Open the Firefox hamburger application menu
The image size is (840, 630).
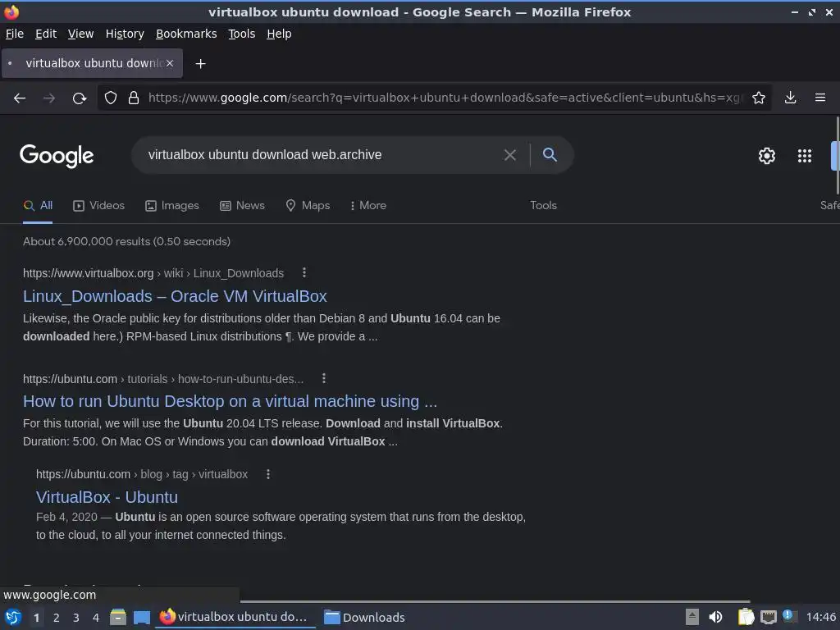click(820, 98)
